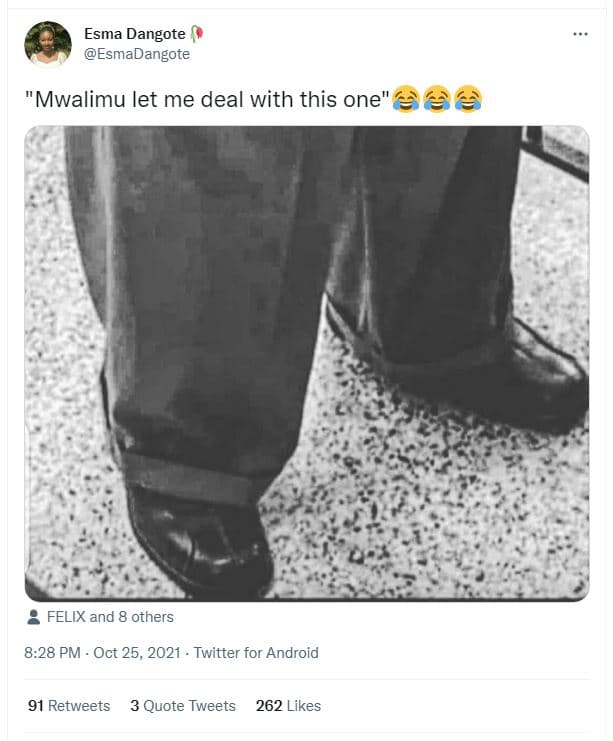View the 91 Retweets list

[69, 706]
